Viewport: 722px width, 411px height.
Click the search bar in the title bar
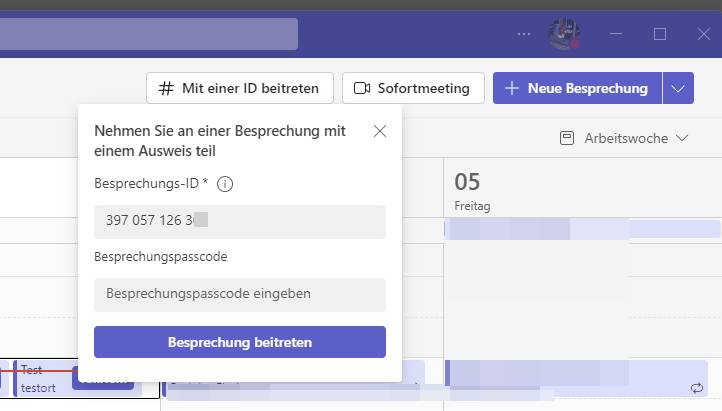point(148,34)
